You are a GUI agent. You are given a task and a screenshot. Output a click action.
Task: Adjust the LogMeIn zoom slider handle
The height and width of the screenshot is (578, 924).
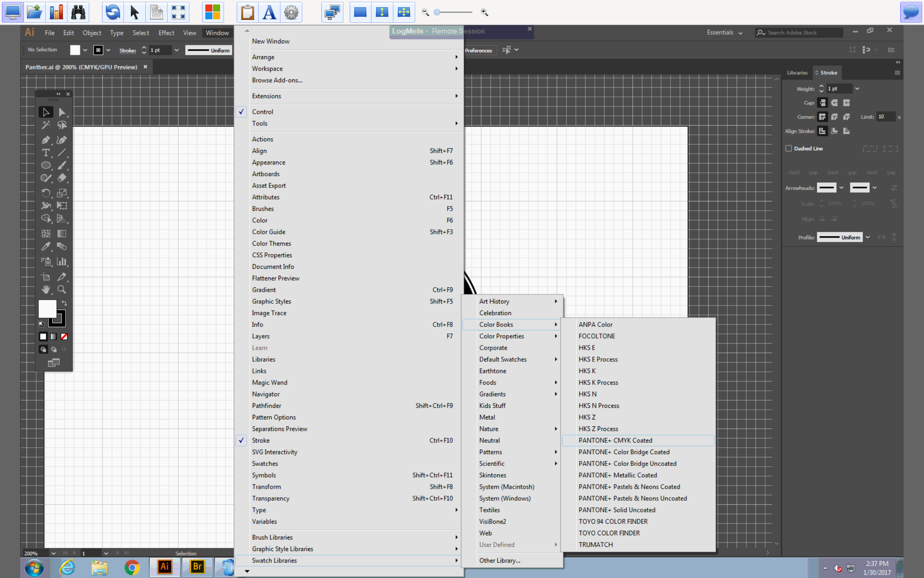coord(437,12)
